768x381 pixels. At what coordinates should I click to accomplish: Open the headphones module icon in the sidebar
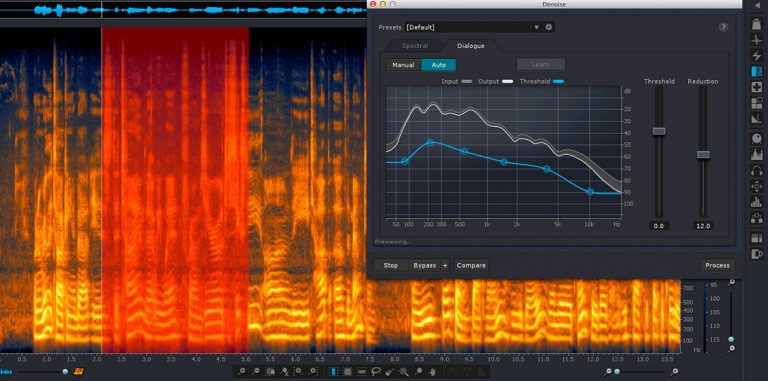756,170
